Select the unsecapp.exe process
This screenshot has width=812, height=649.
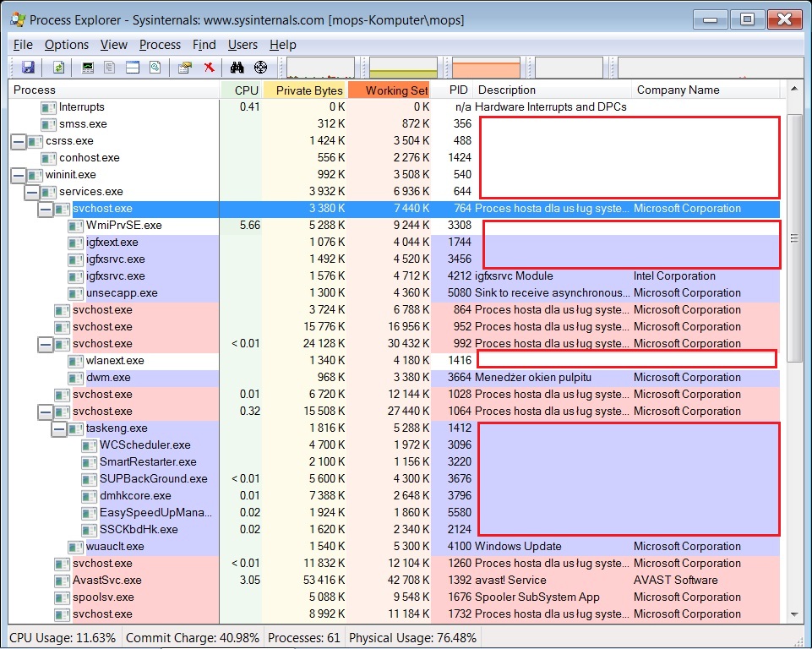tap(394, 293)
